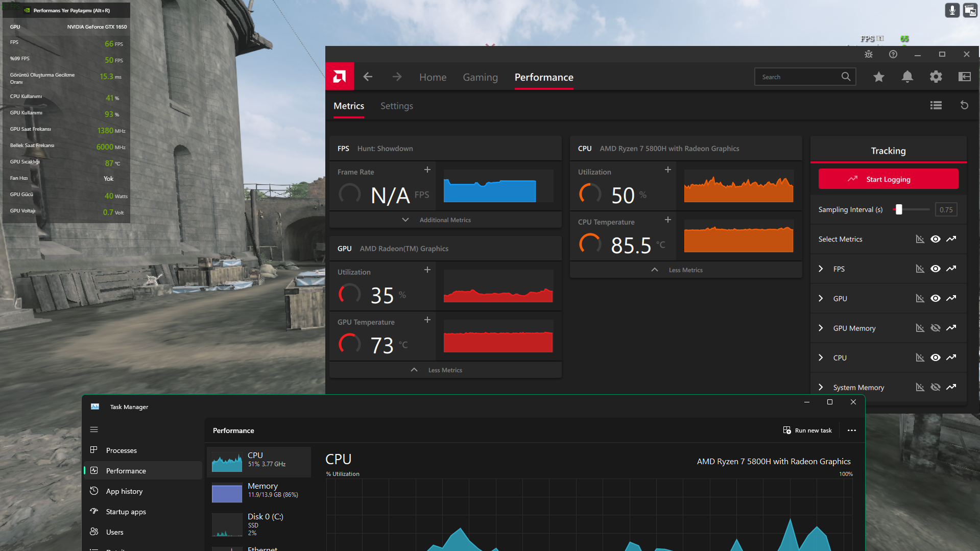Open the favorites star icon

(x=879, y=77)
